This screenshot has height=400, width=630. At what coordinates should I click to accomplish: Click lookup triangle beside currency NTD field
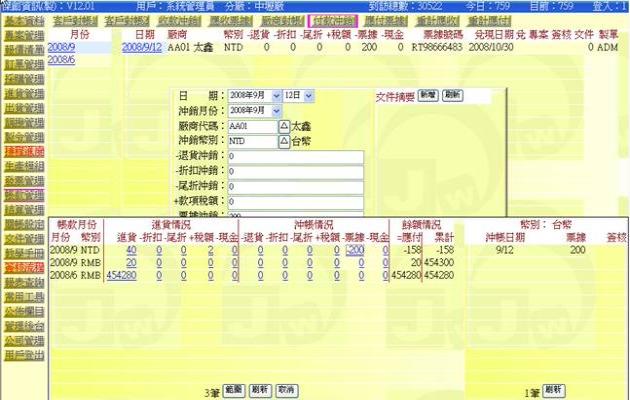283,142
